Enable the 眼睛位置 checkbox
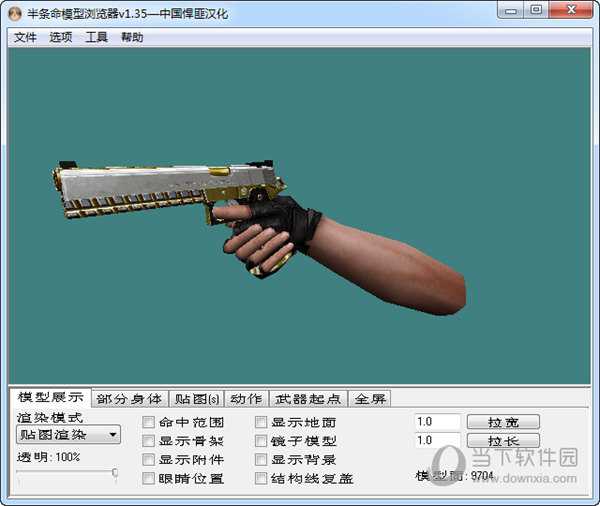Viewport: 600px width, 506px height. click(148, 478)
